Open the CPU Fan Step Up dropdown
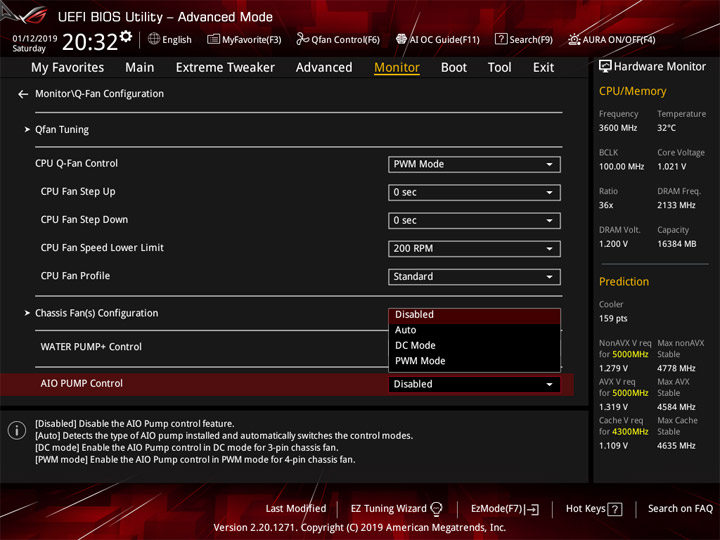720x540 pixels. click(474, 192)
